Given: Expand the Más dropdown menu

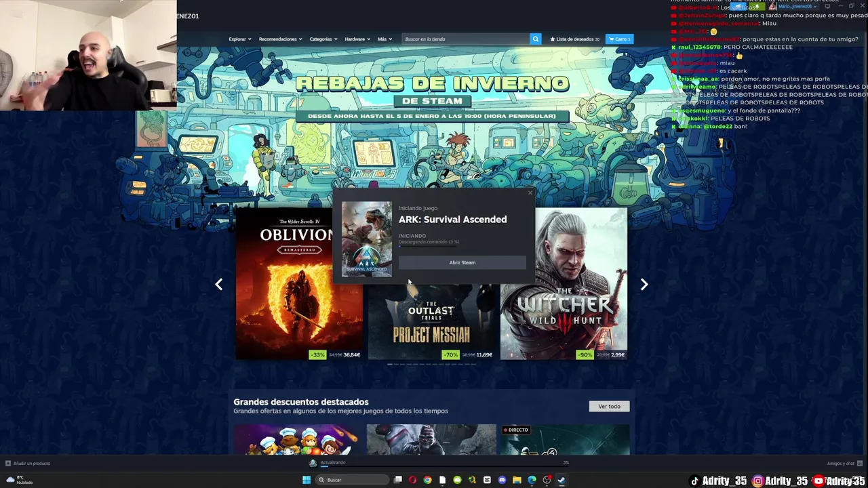Looking at the screenshot, I should [384, 39].
